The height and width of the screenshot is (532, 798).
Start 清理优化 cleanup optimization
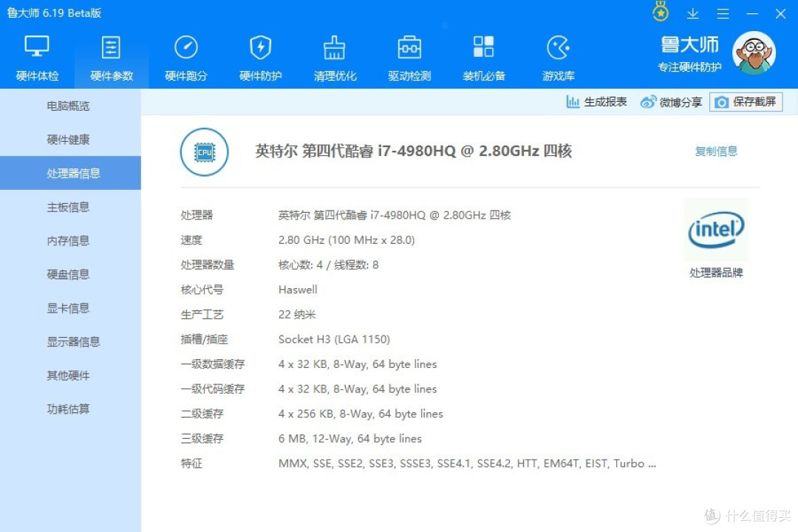pyautogui.click(x=335, y=55)
